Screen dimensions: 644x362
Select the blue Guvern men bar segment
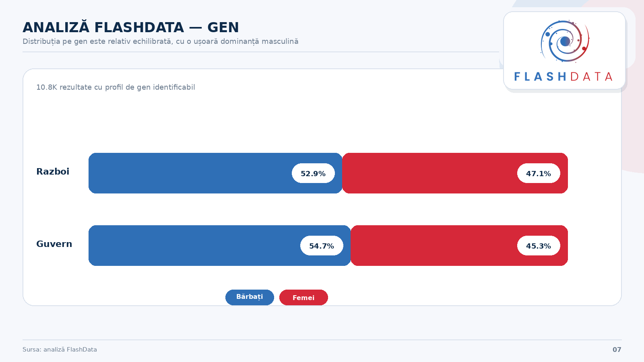pyautogui.click(x=193, y=246)
